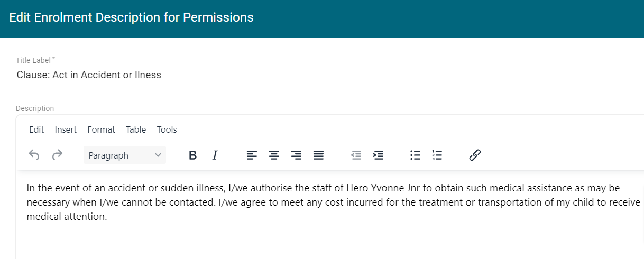Center align the description text
Screen dimensions: 644x259
click(274, 155)
